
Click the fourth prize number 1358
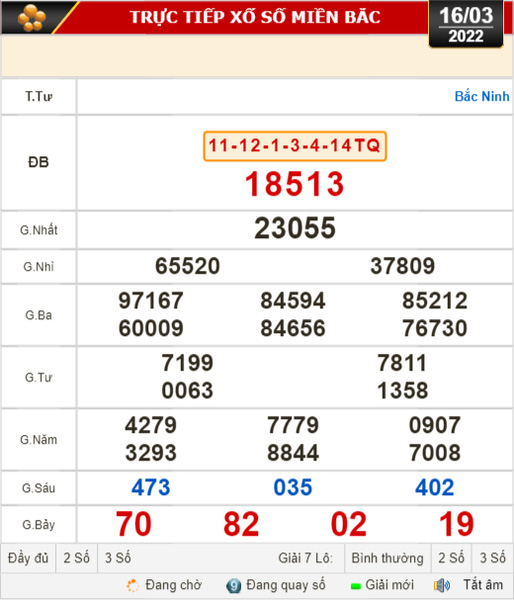point(403,391)
